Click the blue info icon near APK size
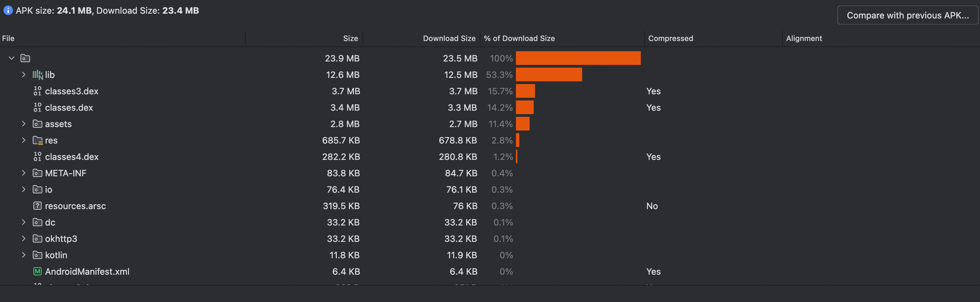 [8, 10]
